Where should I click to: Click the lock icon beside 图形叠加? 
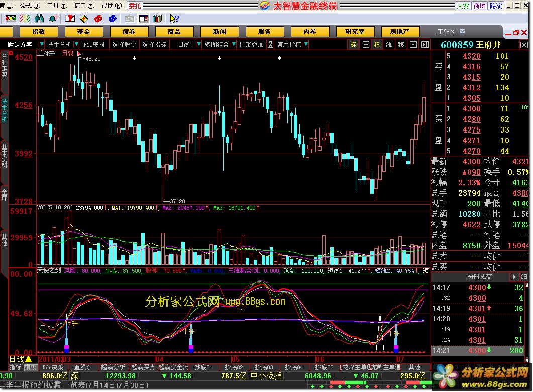click(270, 44)
